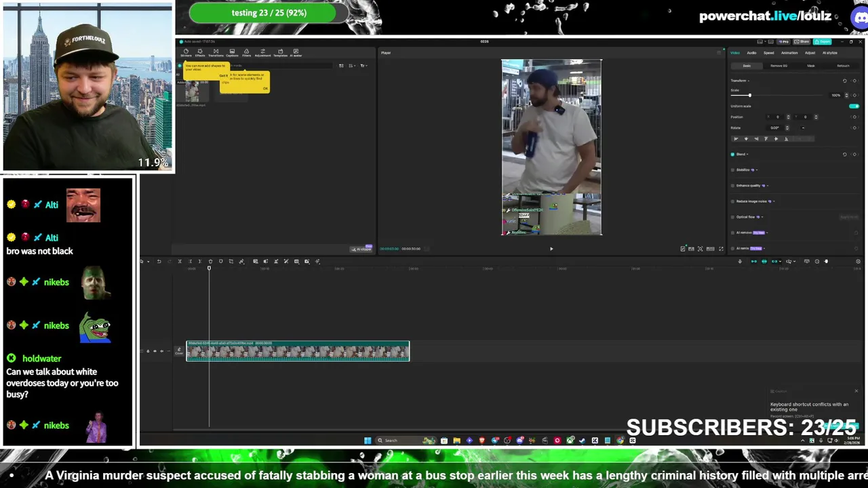868x488 pixels.
Task: Open the Templates panel
Action: click(x=280, y=53)
